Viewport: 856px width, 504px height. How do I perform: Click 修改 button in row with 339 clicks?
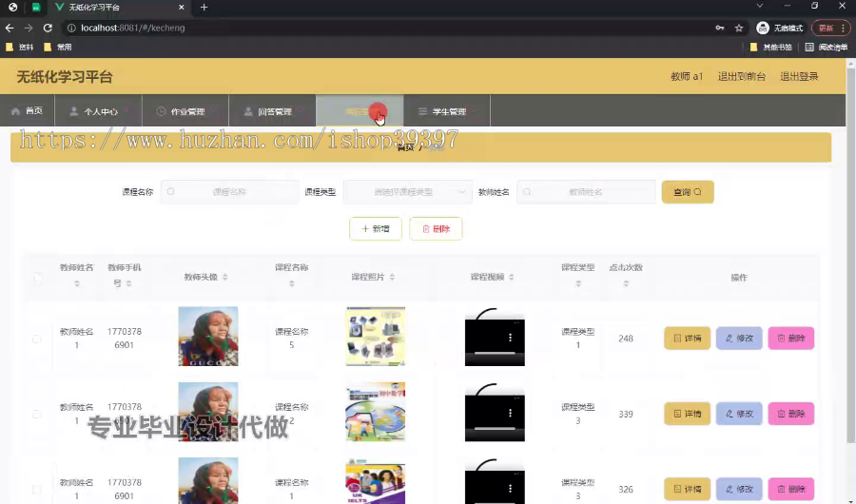point(739,414)
